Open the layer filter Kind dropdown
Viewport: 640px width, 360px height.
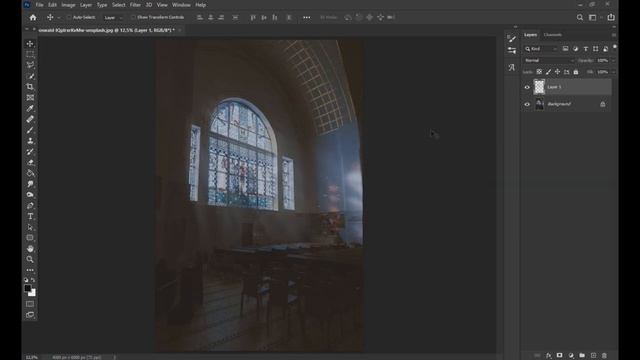541,49
